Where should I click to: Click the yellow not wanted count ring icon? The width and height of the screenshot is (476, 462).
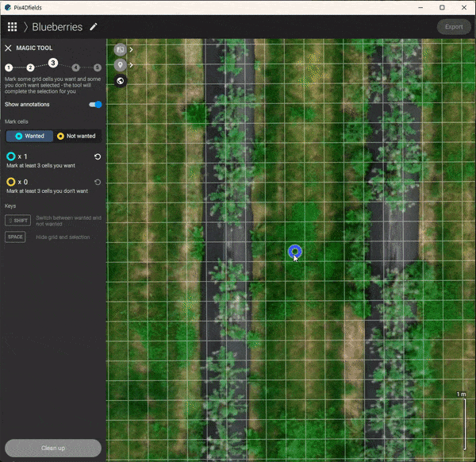[x=11, y=182]
